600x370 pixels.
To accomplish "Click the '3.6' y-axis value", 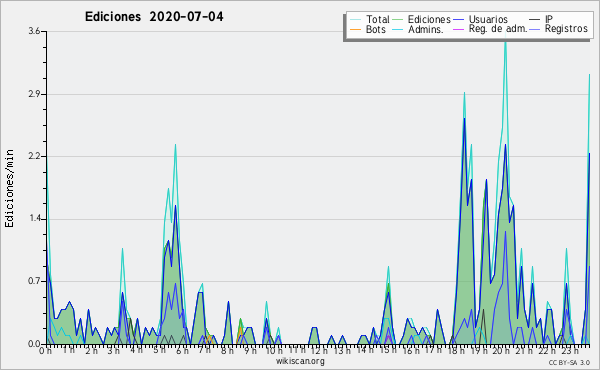I will 34,31.
